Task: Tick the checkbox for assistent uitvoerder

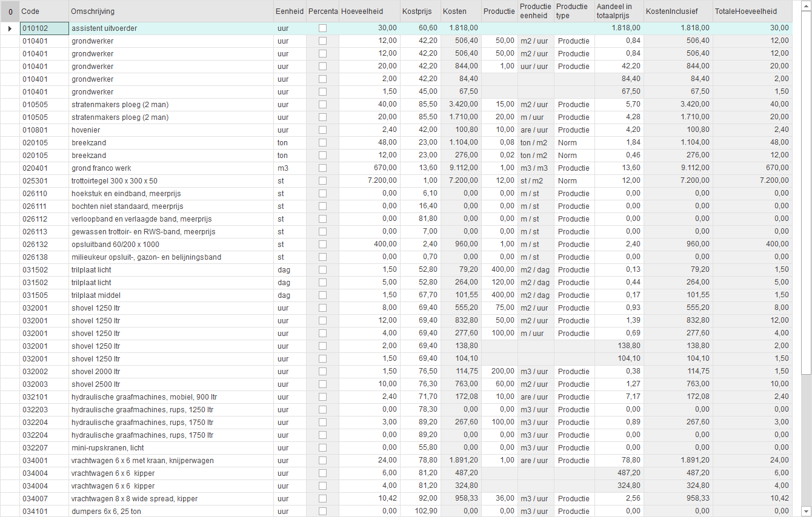Action: (322, 28)
